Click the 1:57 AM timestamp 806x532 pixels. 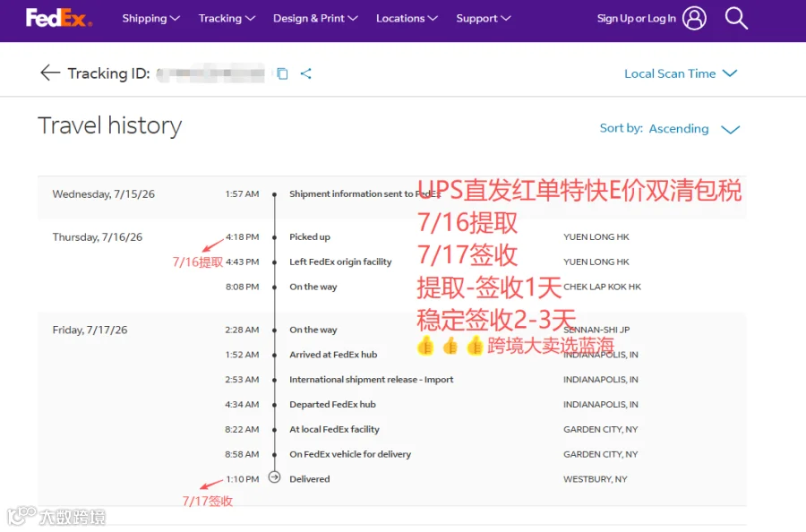click(x=242, y=194)
